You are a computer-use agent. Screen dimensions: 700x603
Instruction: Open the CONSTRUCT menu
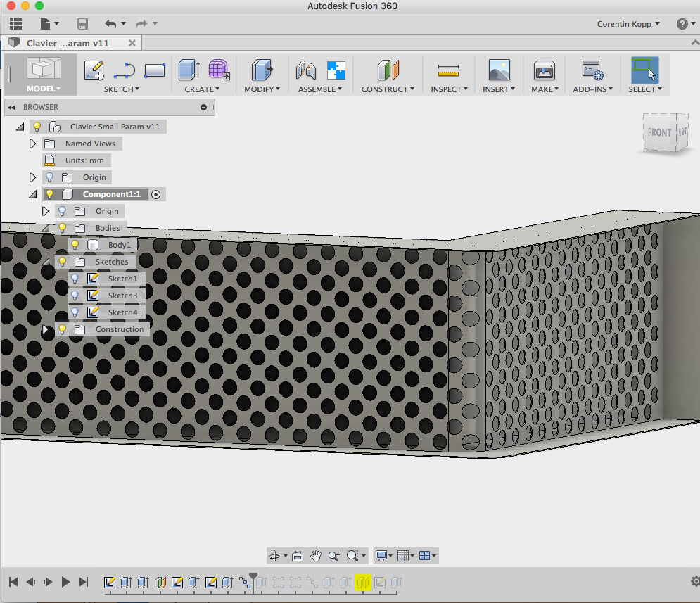coord(388,89)
